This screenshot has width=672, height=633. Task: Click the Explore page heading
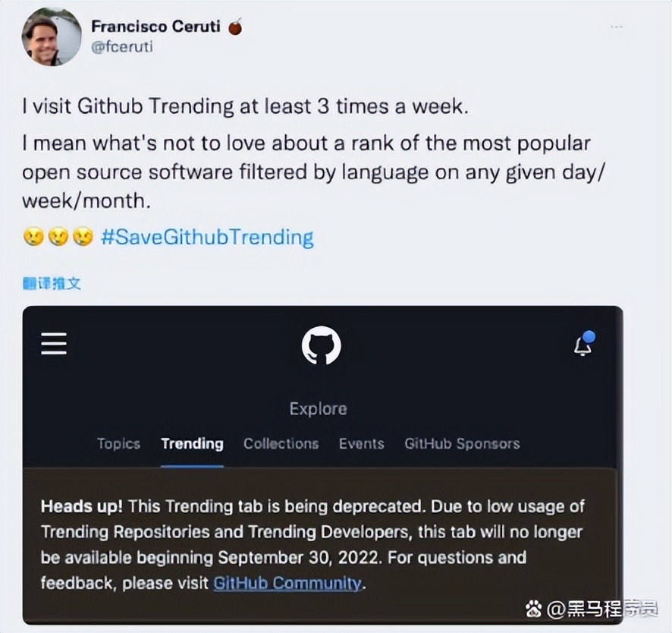[318, 408]
